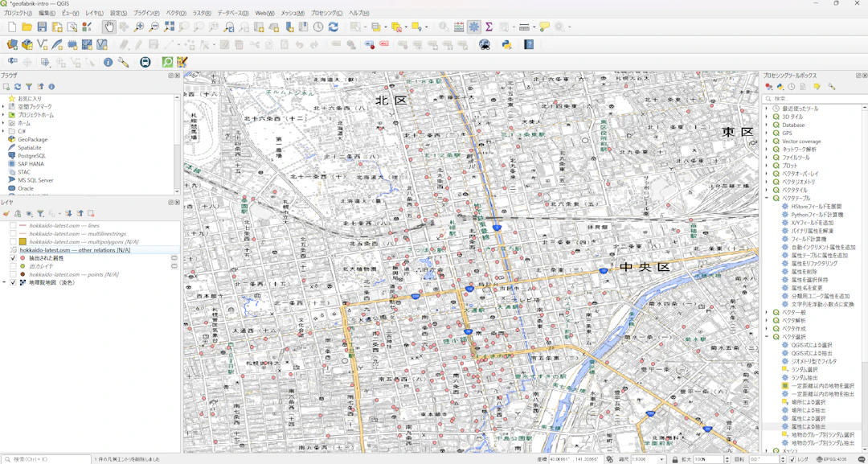868x464 pixels.
Task: Click the processing toolbox search field
Action: (815, 98)
